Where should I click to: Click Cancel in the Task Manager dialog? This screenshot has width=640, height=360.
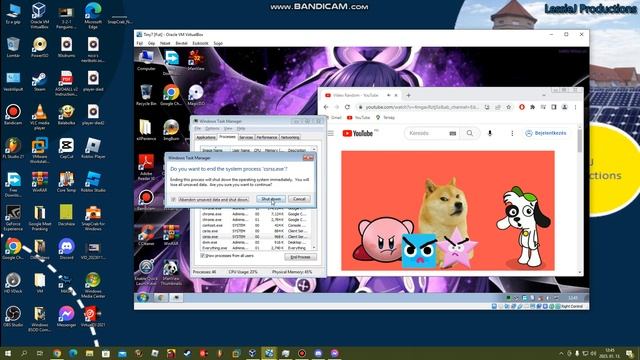tap(299, 199)
